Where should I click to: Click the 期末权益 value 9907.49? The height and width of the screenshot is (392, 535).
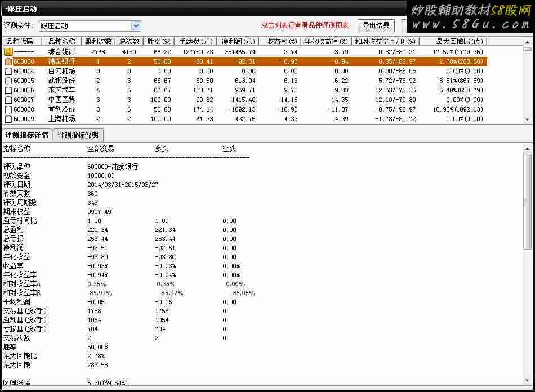(99, 212)
